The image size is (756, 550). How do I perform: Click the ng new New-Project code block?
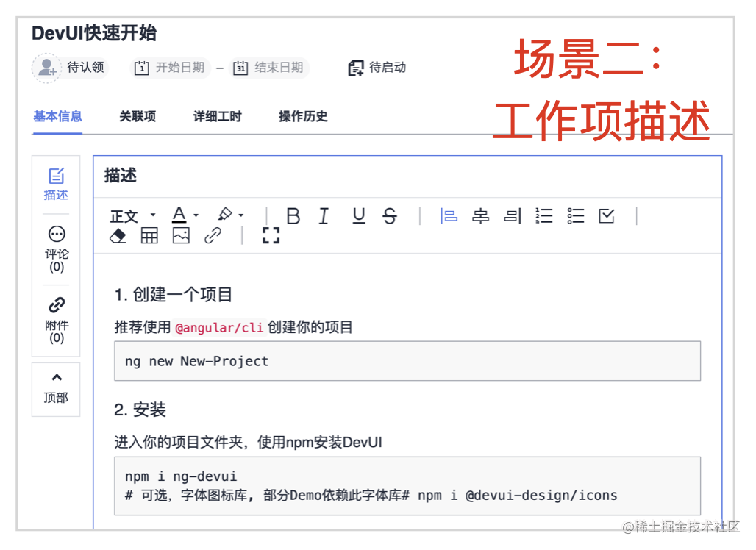click(x=407, y=361)
